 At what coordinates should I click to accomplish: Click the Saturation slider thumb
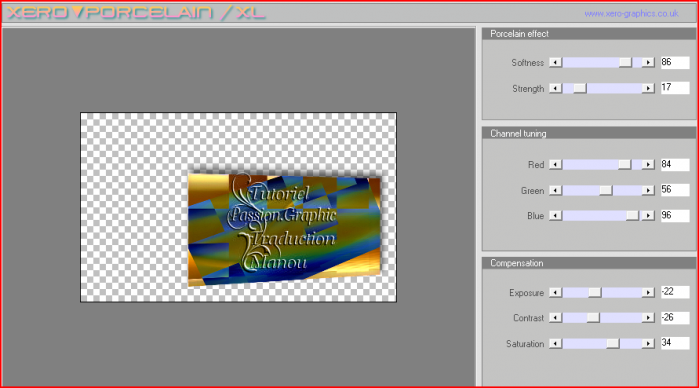coord(613,343)
